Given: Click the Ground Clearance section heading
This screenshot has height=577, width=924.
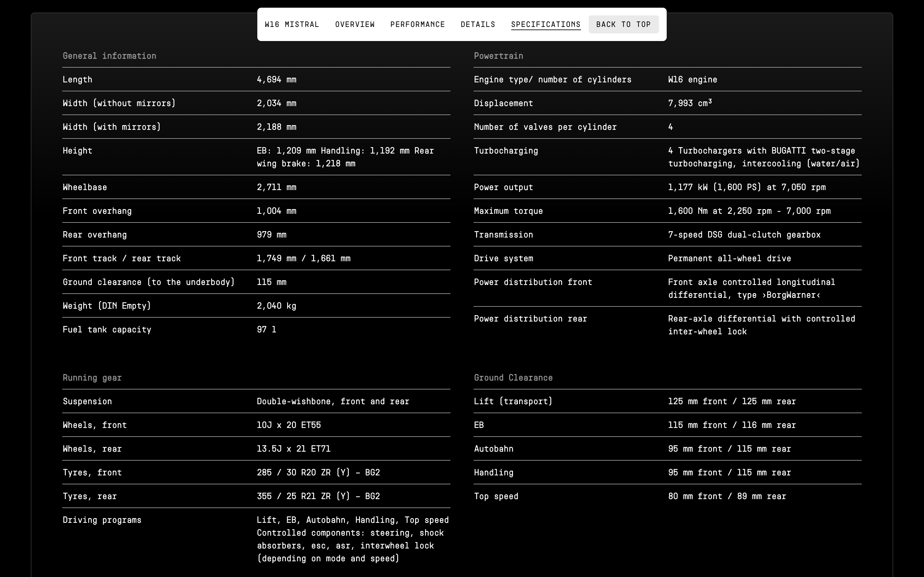Looking at the screenshot, I should tap(513, 378).
